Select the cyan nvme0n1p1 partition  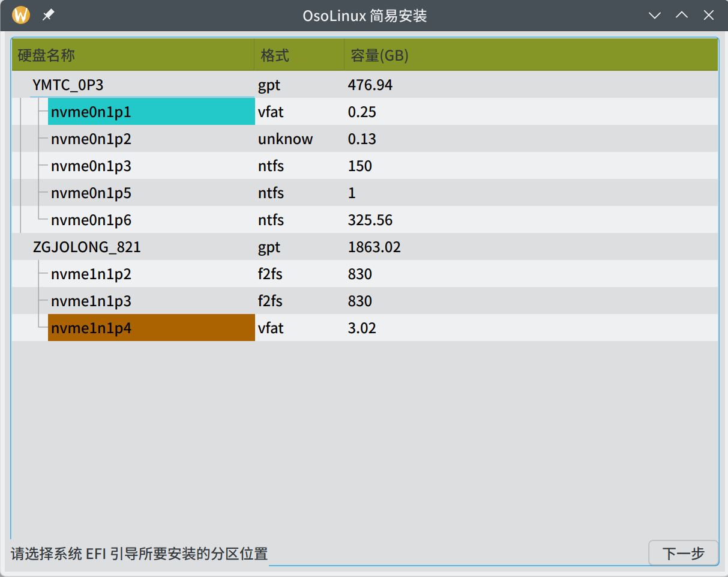click(x=91, y=112)
